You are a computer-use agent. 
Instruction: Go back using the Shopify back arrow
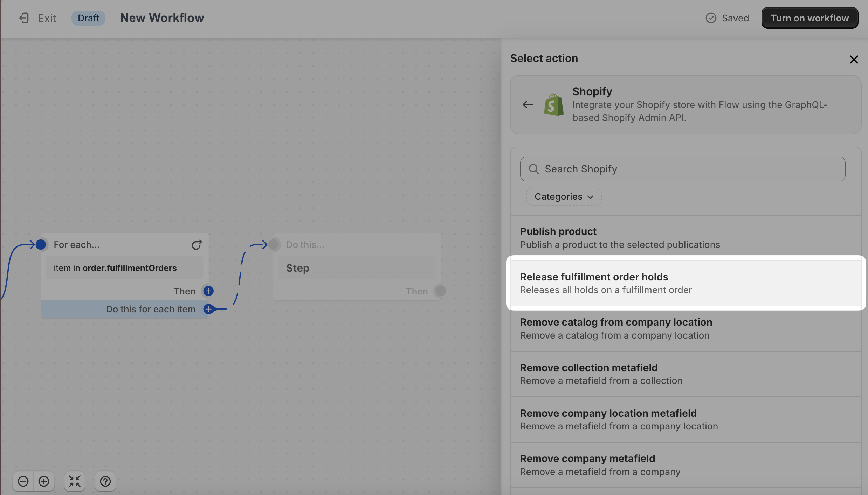click(x=528, y=104)
